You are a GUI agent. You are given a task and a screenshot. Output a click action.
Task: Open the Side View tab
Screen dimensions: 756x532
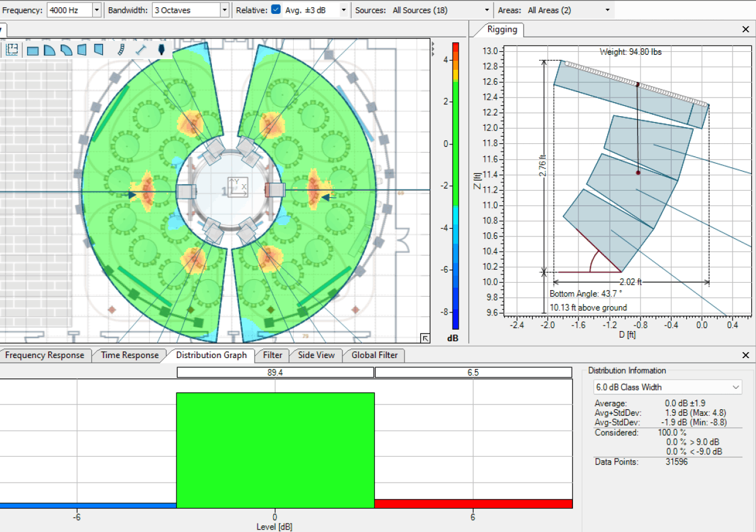click(x=315, y=355)
